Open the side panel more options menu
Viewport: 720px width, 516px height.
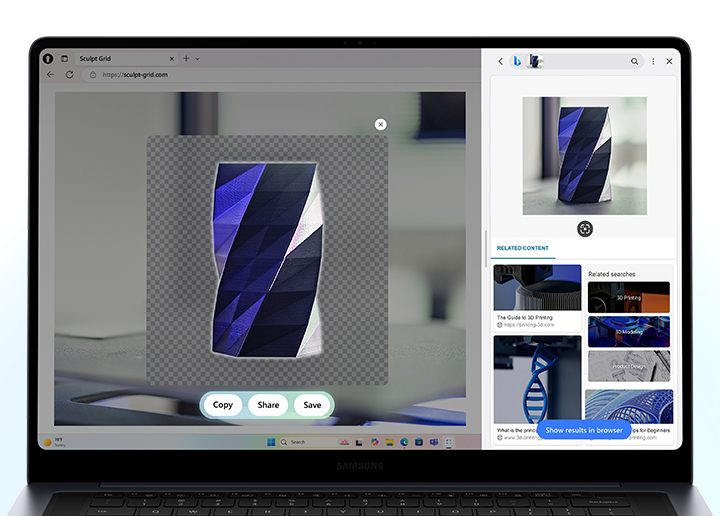[x=653, y=61]
